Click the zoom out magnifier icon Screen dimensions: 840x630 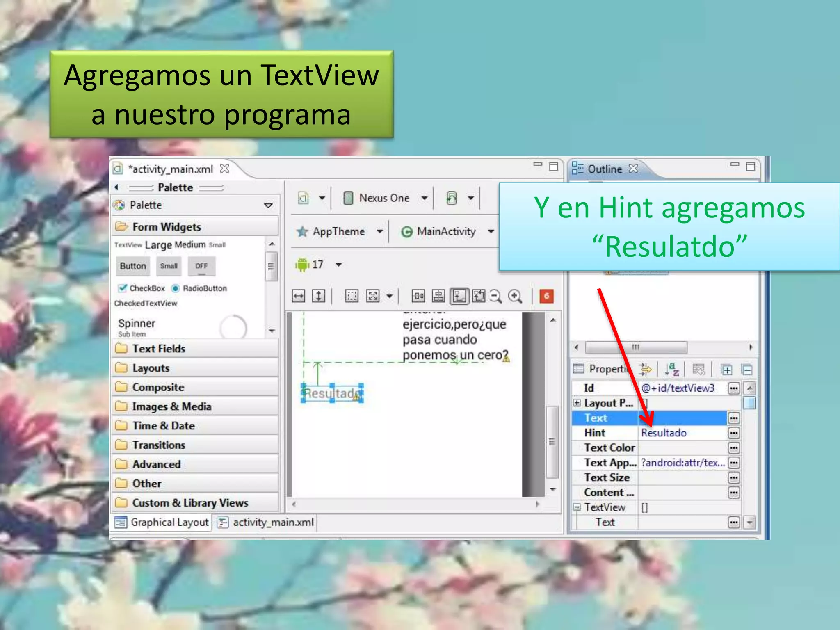(x=495, y=296)
